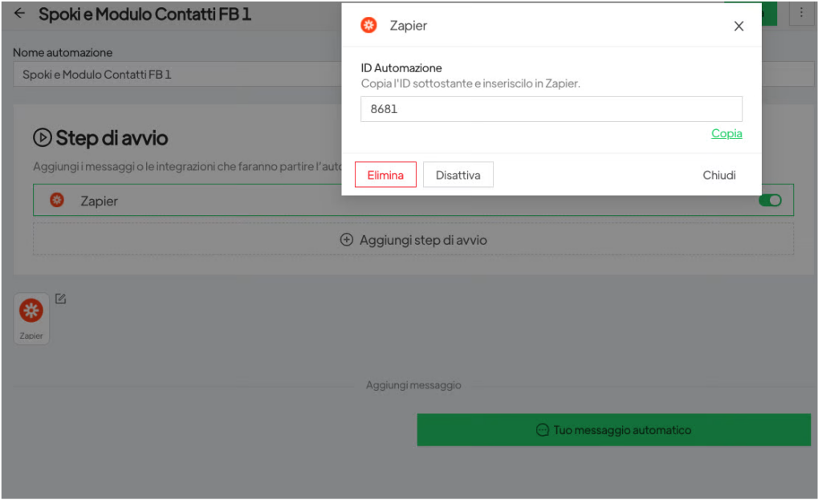
Task: Click the Disattiva button
Action: [x=460, y=176]
